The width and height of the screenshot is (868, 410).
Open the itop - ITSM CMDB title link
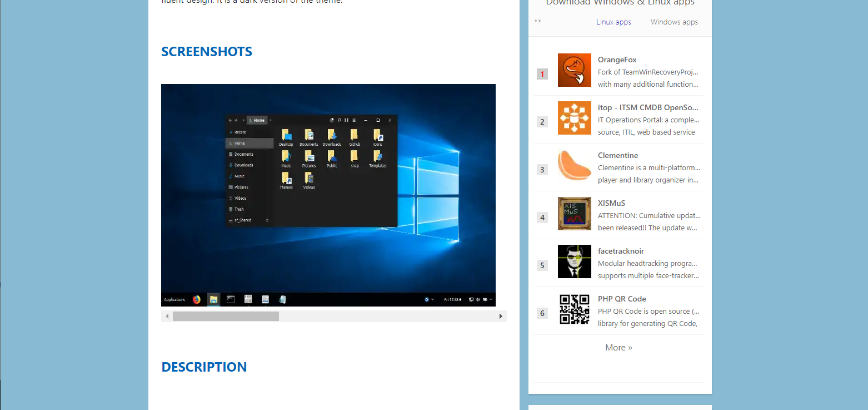648,107
